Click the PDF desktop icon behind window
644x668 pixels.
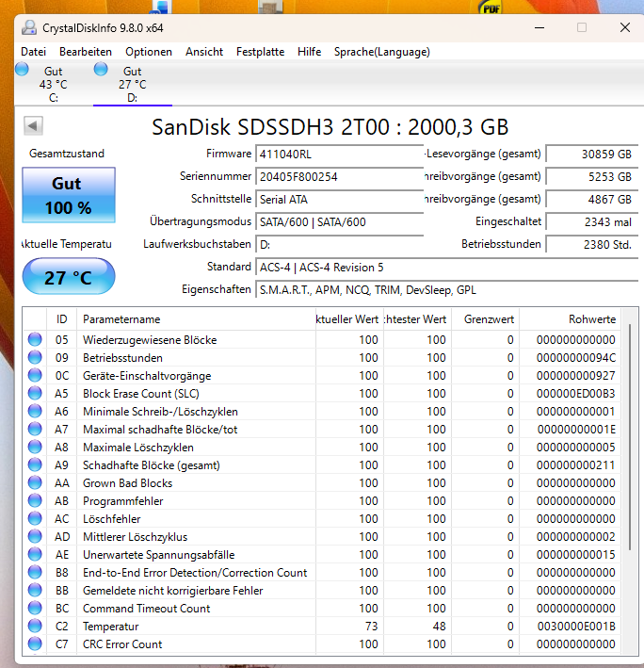coord(491,7)
